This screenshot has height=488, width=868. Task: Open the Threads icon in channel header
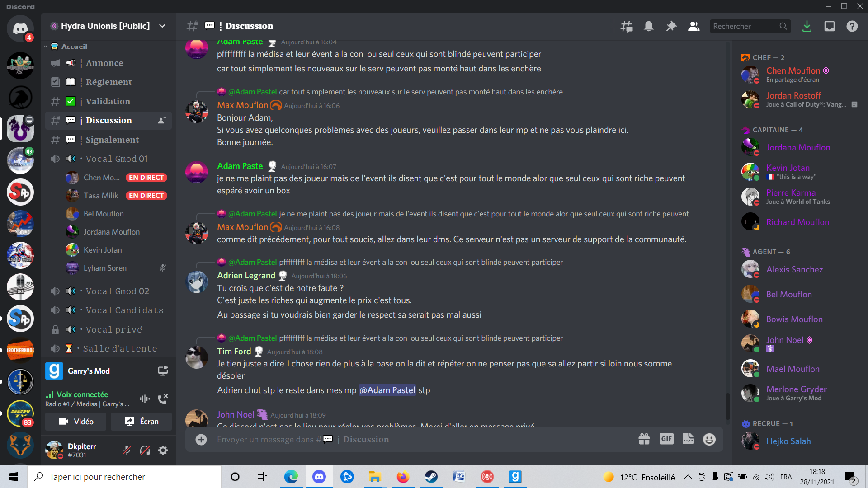(x=626, y=26)
